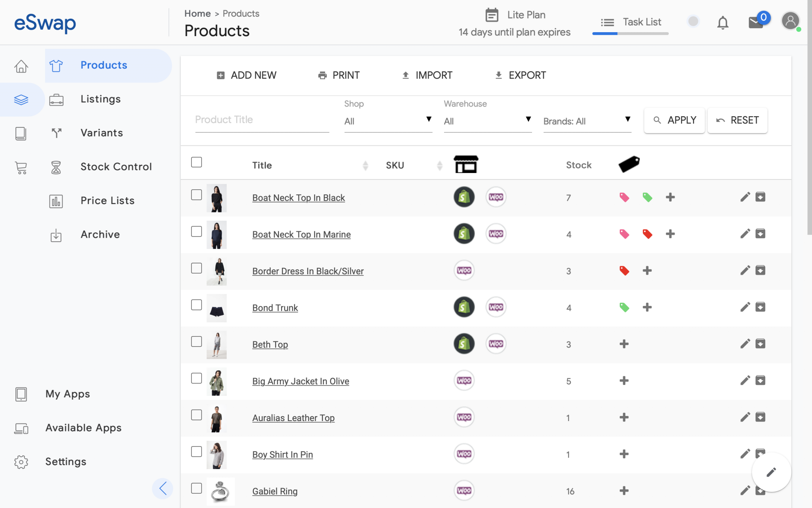Go to Home via the breadcrumb
The height and width of the screenshot is (508, 812).
(197, 13)
